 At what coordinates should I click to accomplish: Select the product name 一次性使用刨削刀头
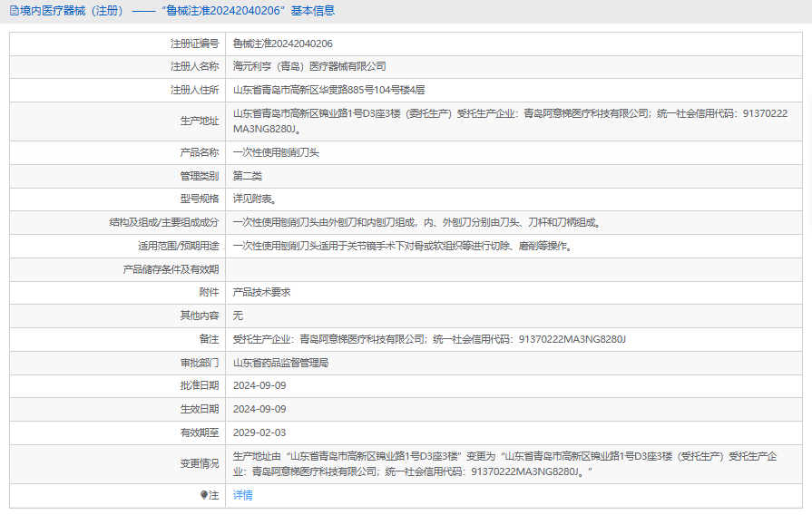point(276,152)
